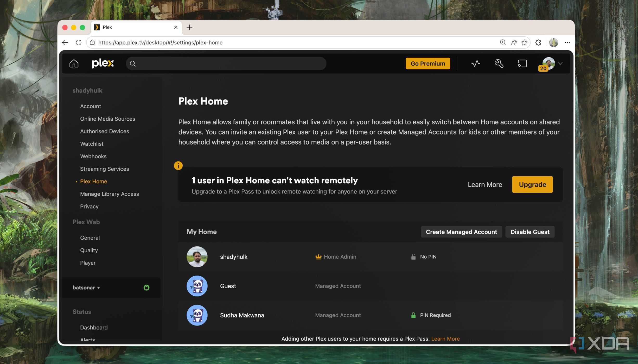Screen dimensions: 638x364
Task: Click the padlock site info icon
Action: [x=92, y=42]
